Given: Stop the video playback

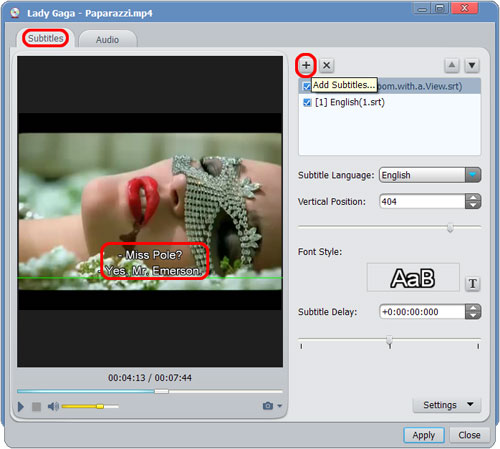Looking at the screenshot, I should pos(36,407).
